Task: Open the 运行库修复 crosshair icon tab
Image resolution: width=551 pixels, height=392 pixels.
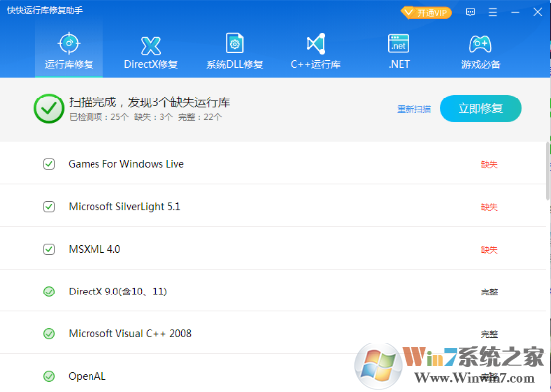Action: [x=69, y=43]
